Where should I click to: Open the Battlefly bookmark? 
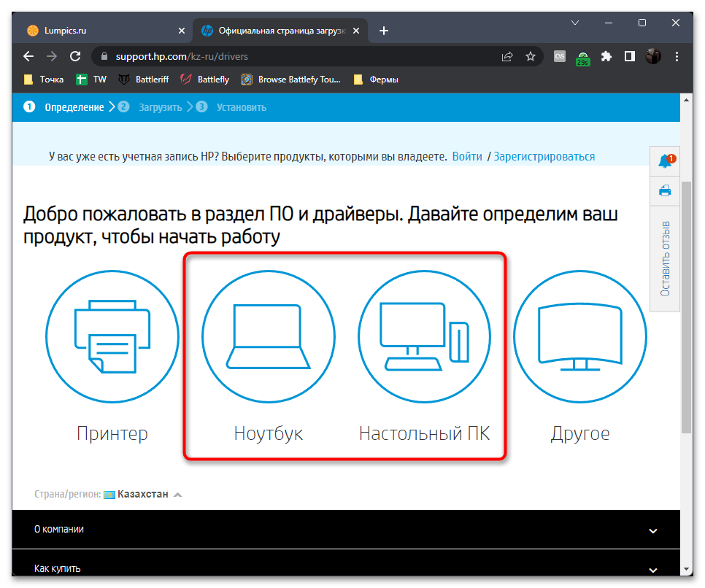click(x=204, y=80)
